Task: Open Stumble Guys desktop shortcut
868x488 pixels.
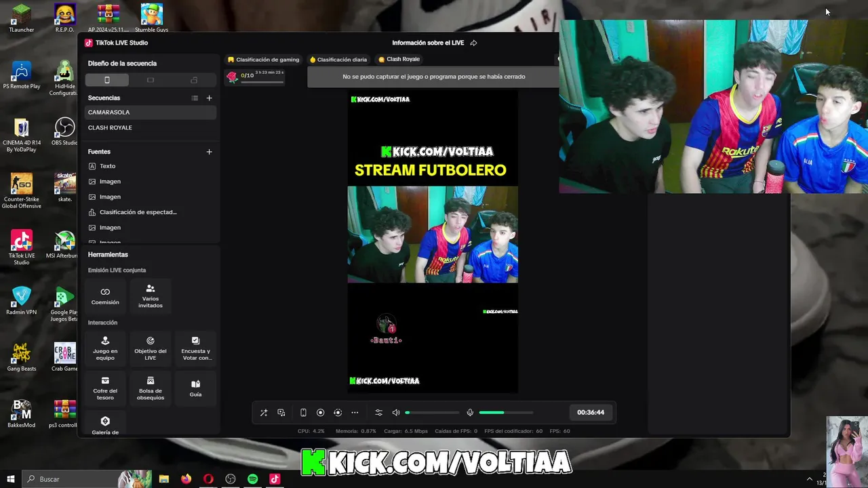Action: tap(151, 18)
